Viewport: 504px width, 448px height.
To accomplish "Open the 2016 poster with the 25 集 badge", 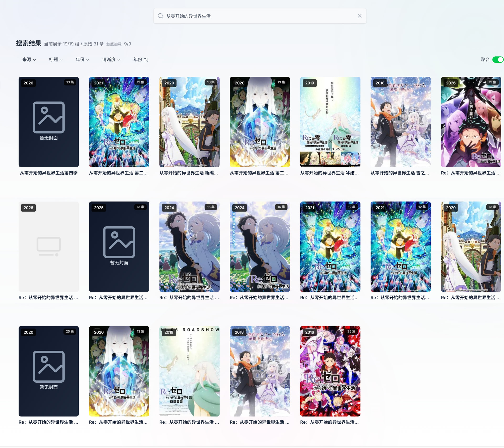I will tap(330, 371).
